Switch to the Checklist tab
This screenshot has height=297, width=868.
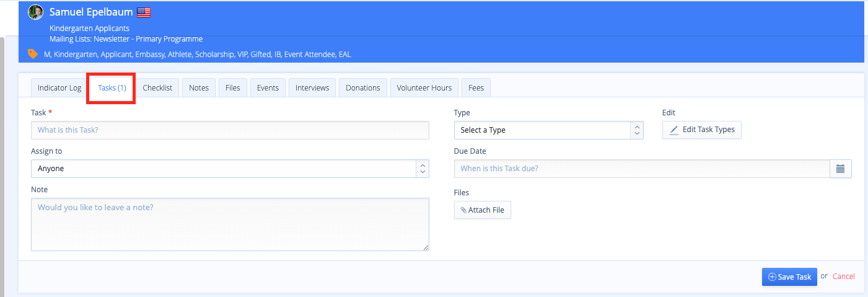pos(157,88)
